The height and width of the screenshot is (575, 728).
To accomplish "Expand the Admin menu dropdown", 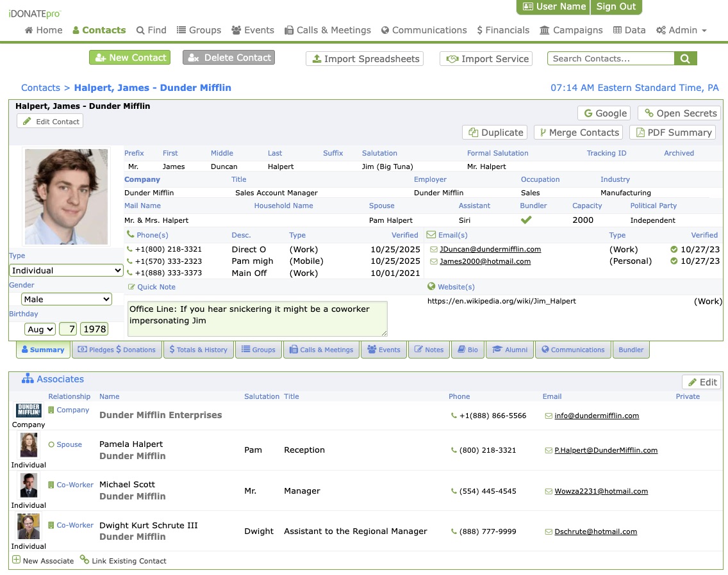I will [682, 30].
